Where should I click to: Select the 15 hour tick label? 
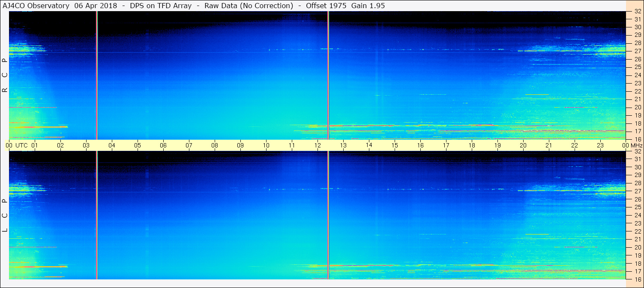pos(395,145)
